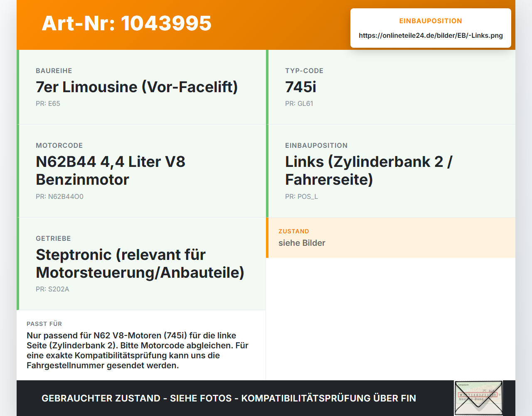Select the Steptronic transmission value text
This screenshot has height=416, width=532.
[x=140, y=264]
